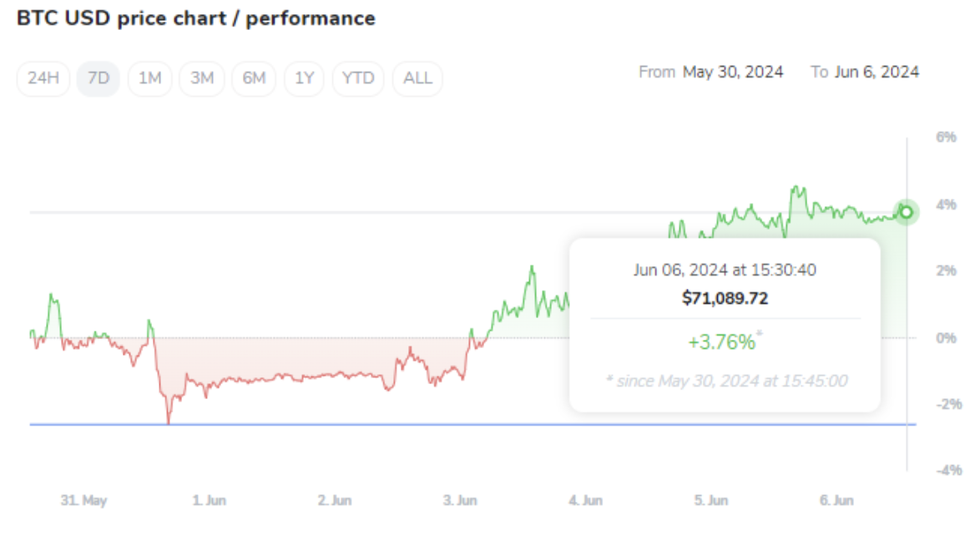980x541 pixels.
Task: Choose the 3M time range
Action: point(202,78)
